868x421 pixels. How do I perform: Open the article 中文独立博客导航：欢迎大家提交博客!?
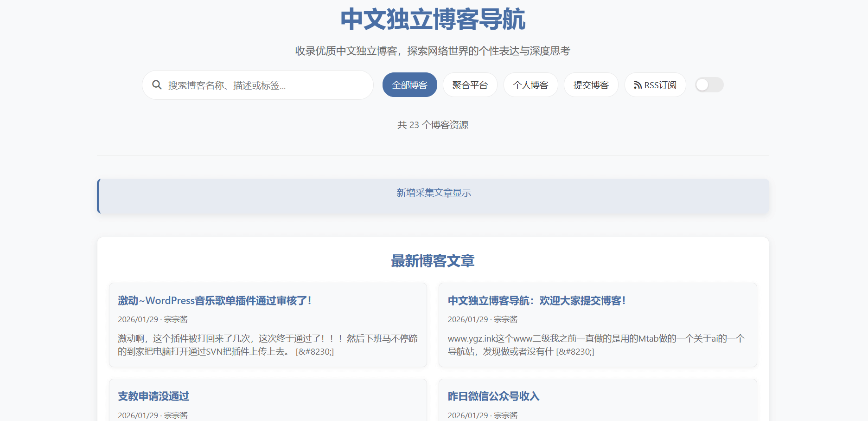536,301
